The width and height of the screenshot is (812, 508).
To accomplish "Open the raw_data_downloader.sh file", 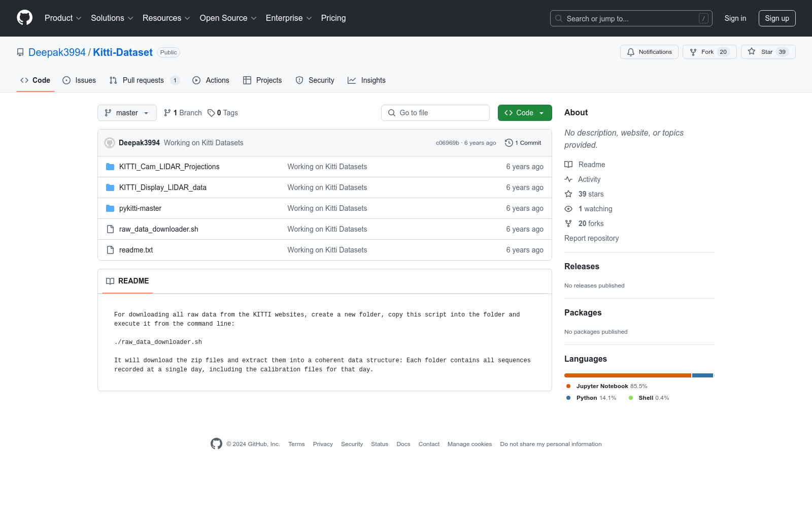I will pyautogui.click(x=158, y=229).
